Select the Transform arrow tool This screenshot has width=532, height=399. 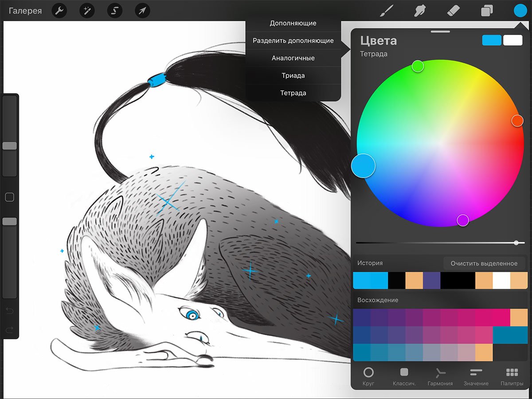(142, 11)
